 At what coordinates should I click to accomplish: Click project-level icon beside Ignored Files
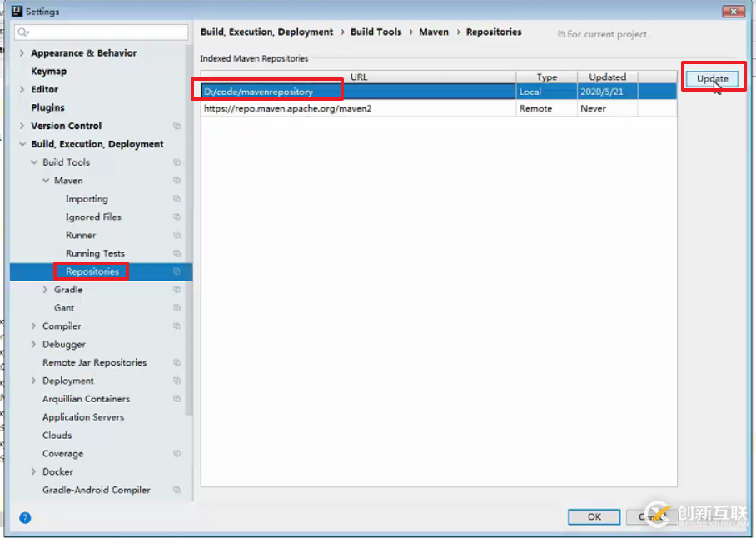tap(177, 217)
